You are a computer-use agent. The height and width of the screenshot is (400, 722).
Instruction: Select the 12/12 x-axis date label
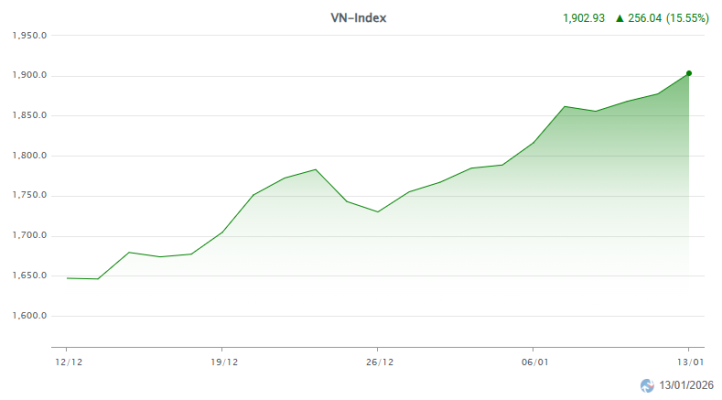pyautogui.click(x=67, y=362)
